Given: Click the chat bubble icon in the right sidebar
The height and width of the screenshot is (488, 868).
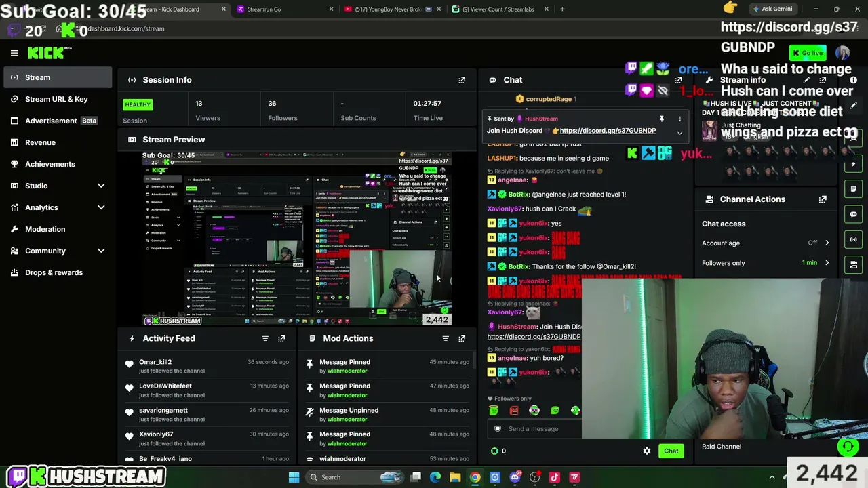Looking at the screenshot, I should (x=854, y=214).
